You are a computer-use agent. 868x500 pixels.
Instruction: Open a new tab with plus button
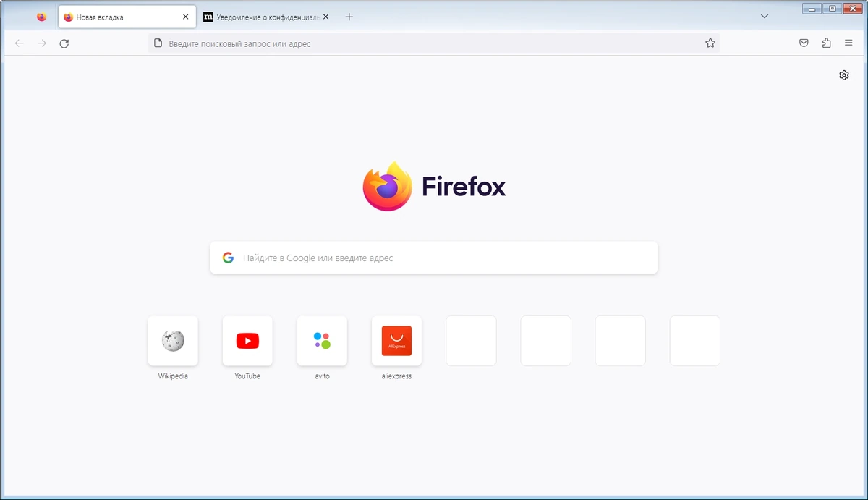point(349,17)
